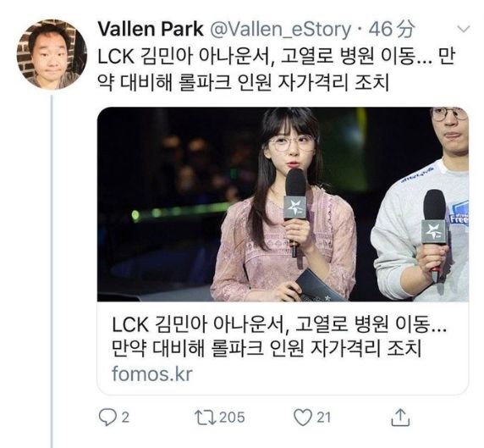Image resolution: width=484 pixels, height=448 pixels.
Task: Click the Vallen Park display name
Action: [151, 29]
